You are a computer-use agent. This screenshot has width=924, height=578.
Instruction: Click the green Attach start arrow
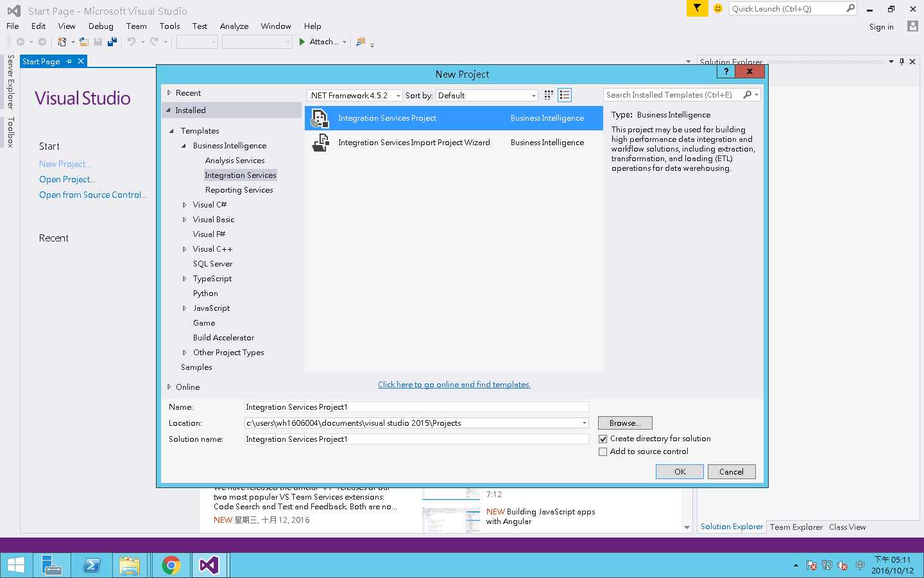point(302,42)
